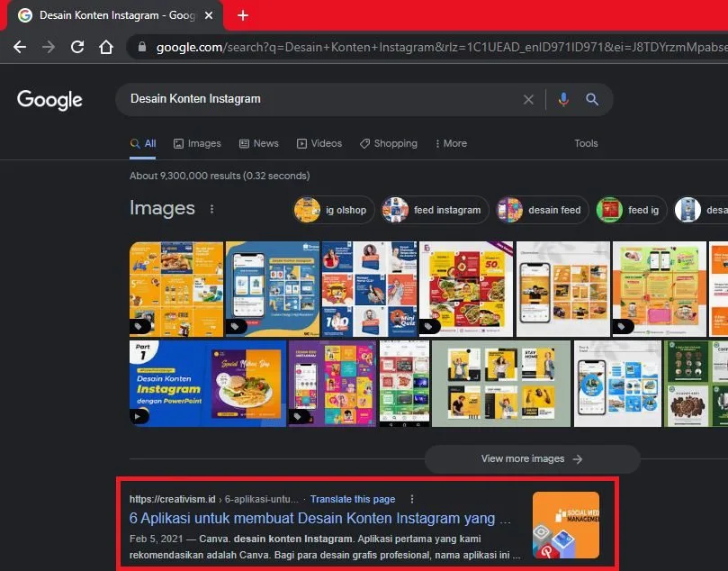Switch to the Shopping search tab
Image resolution: width=728 pixels, height=571 pixels.
click(x=388, y=143)
